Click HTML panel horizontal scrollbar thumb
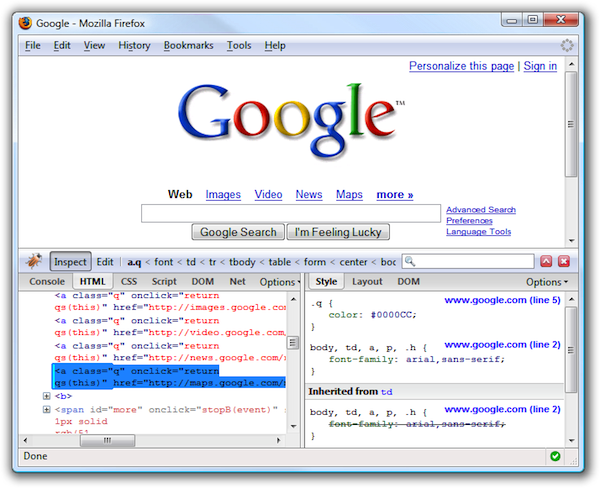This screenshot has height=488, width=600. 107,440
